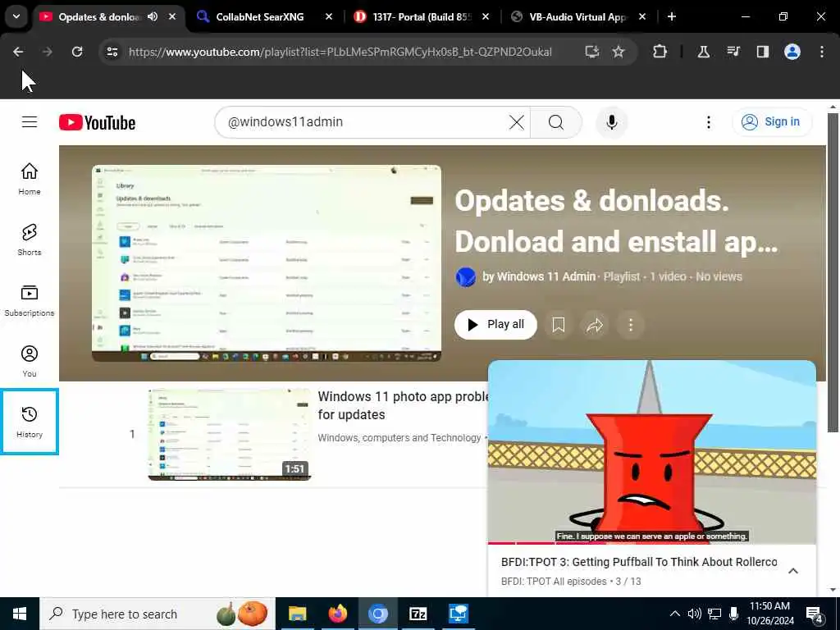Image resolution: width=840 pixels, height=630 pixels.
Task: Open media controls in toolbar
Action: pyautogui.click(x=733, y=52)
